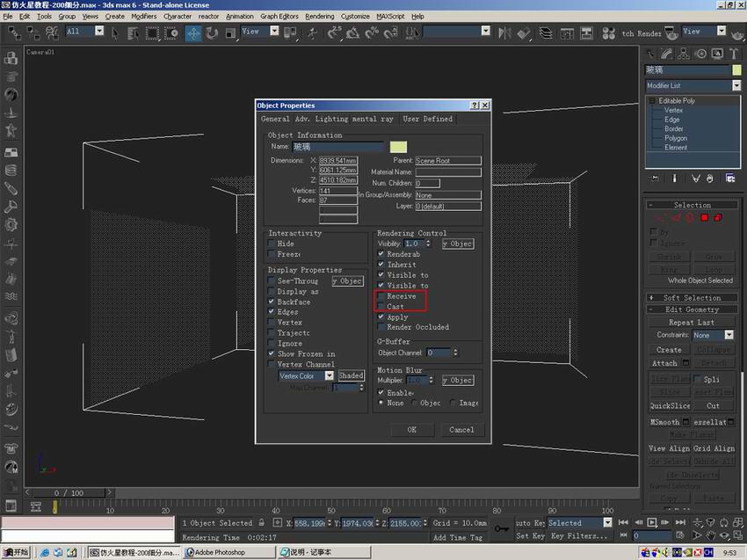Click the object Name input field
Screen dimensions: 747x560
[338, 147]
